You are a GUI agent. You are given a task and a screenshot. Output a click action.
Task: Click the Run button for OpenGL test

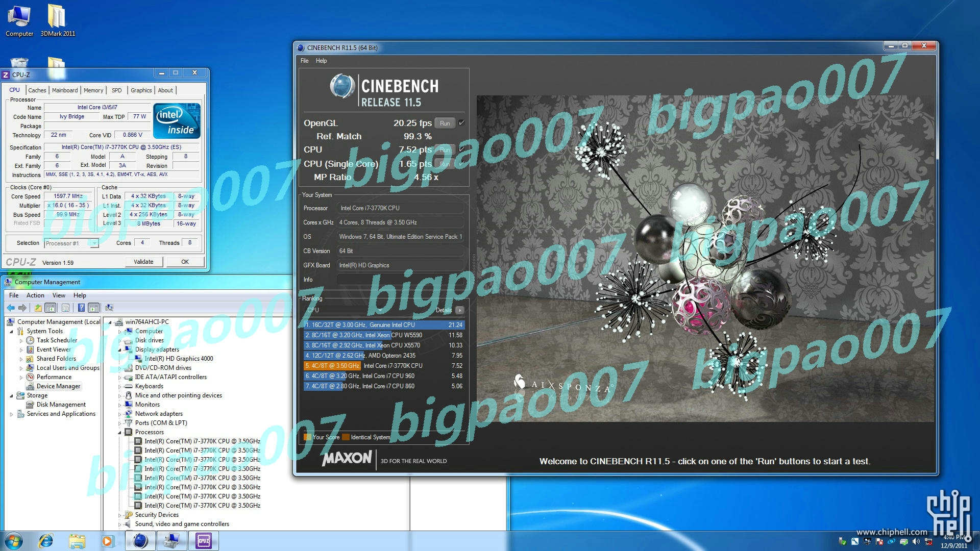(x=444, y=122)
